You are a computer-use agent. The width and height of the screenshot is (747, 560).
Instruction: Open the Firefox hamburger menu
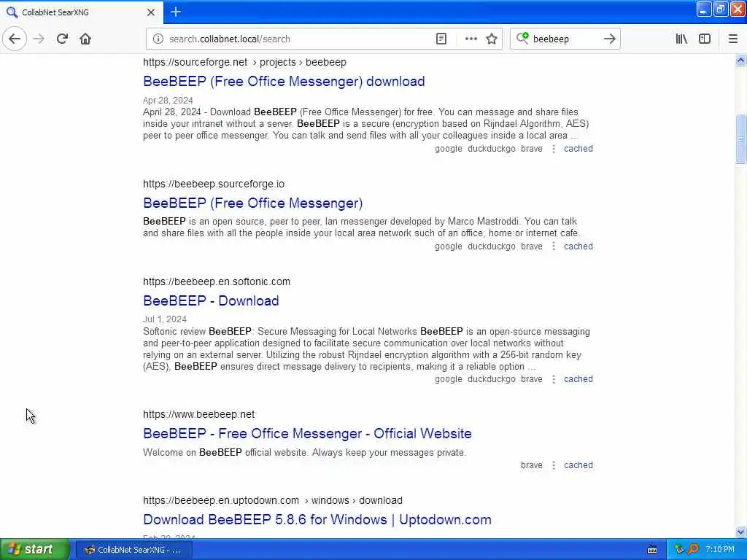coord(732,39)
